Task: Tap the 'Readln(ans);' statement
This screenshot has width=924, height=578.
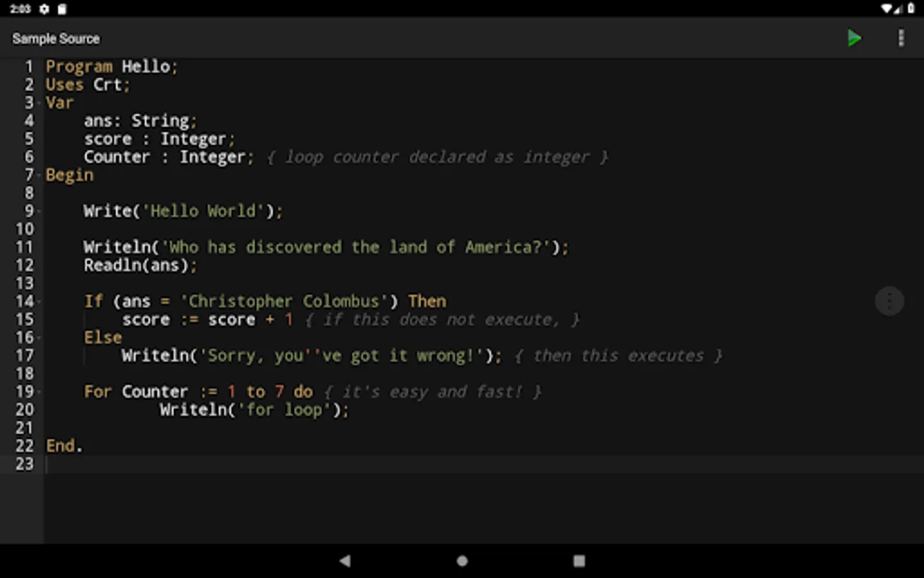Action: (x=140, y=265)
